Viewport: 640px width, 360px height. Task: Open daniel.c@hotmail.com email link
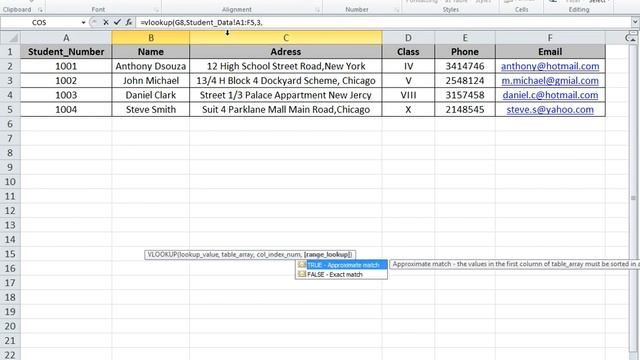pyautogui.click(x=550, y=95)
